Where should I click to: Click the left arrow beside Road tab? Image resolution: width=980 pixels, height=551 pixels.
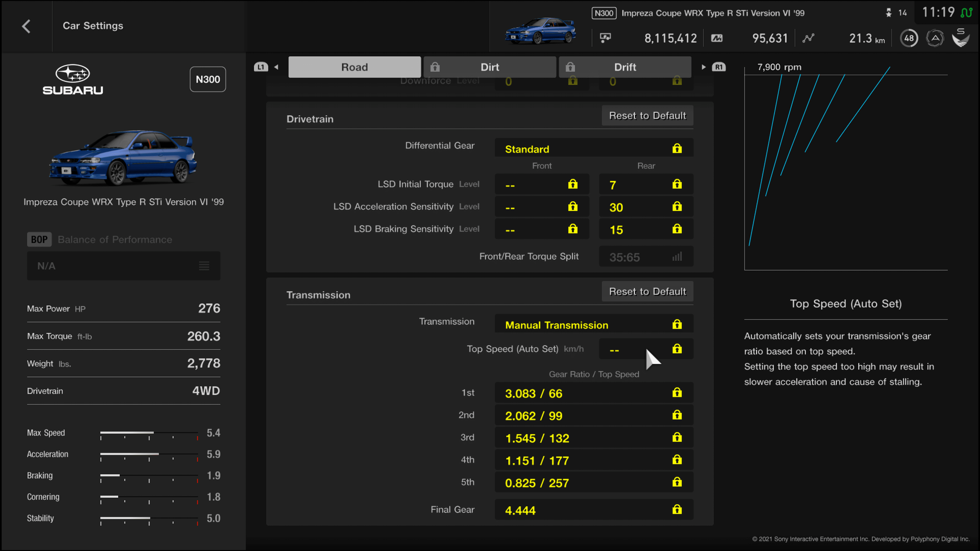(277, 67)
